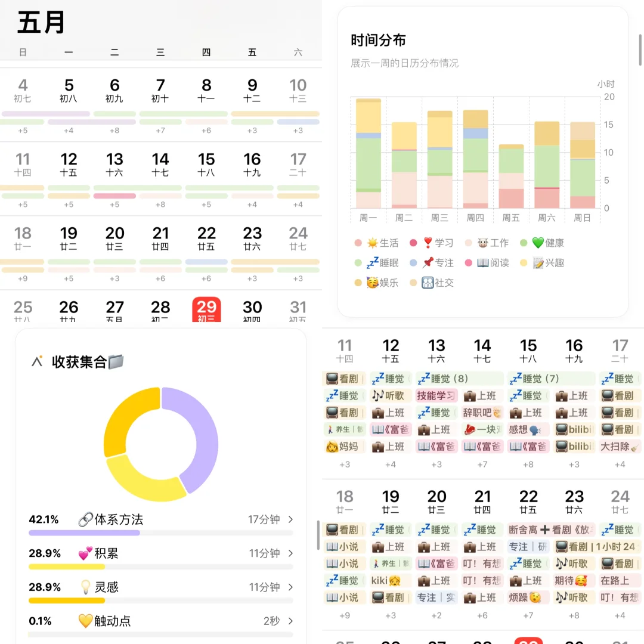This screenshot has width=644, height=644.
Task: Expand the chevron next to 灵感 row
Action: (x=290, y=587)
